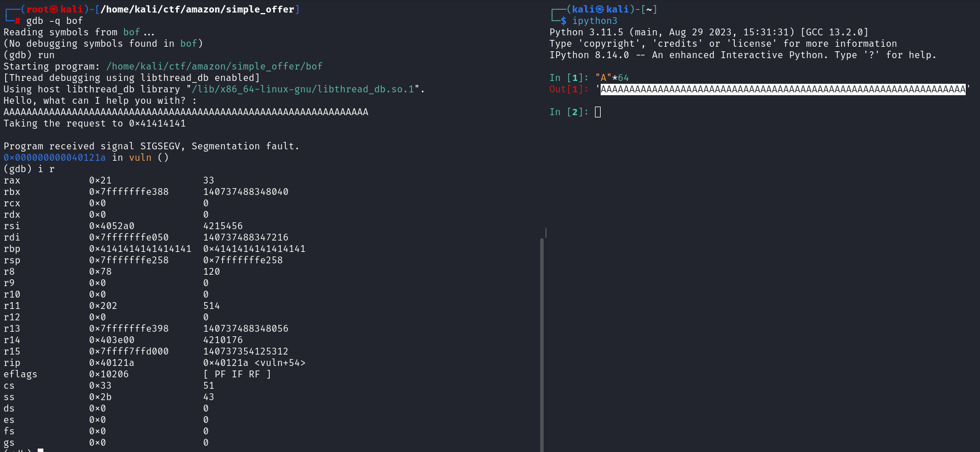Image resolution: width=980 pixels, height=452 pixels.
Task: Open the /home/kali/ctf/amazon/simple_offer/bof program path
Action: [x=214, y=67]
